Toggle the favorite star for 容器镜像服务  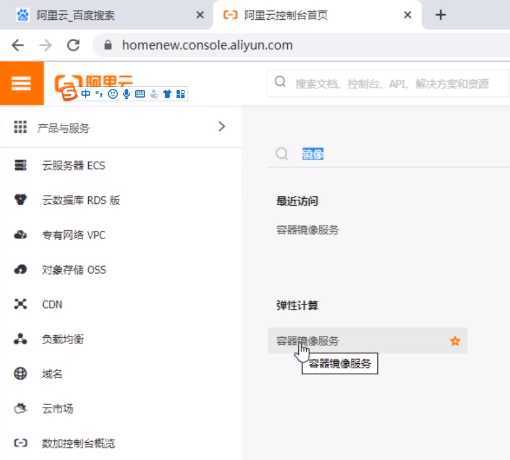tap(455, 341)
